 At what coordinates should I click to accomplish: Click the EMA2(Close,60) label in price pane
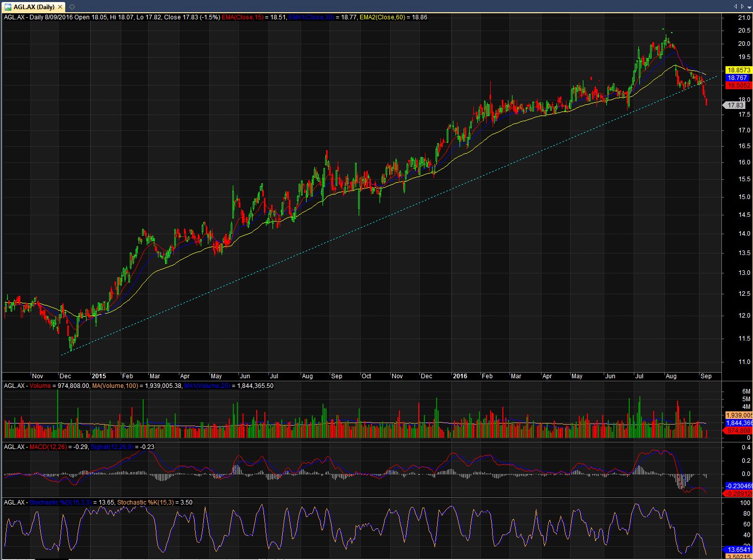coord(382,17)
